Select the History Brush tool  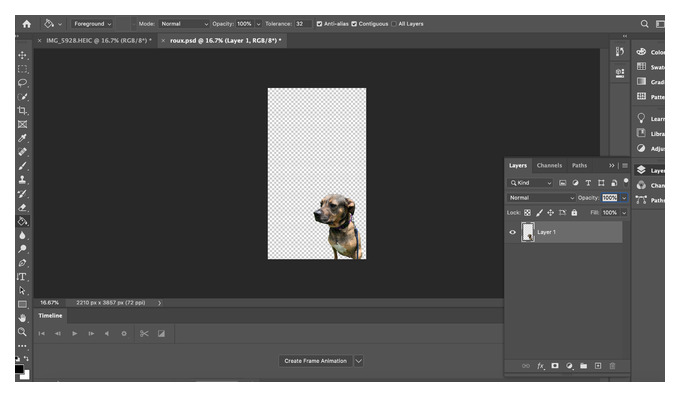pyautogui.click(x=23, y=194)
